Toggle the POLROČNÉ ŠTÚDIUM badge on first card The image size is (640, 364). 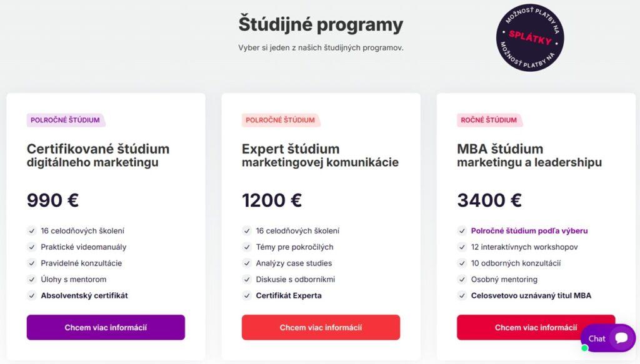(x=65, y=121)
